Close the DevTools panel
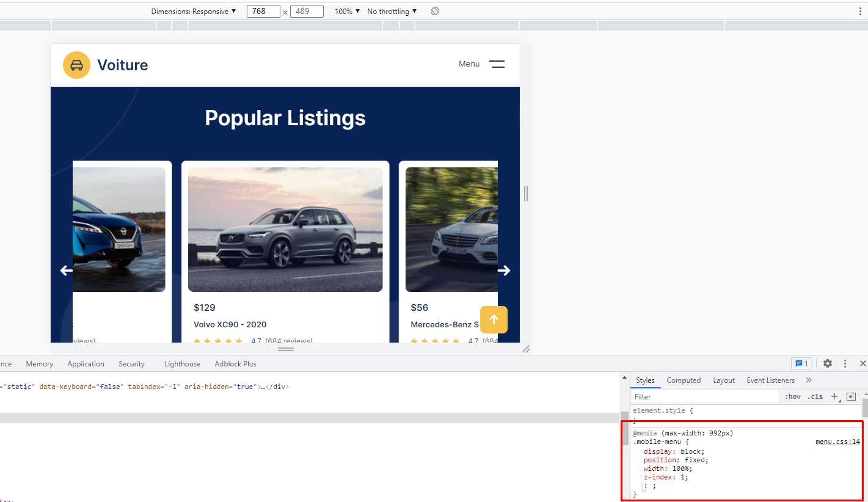Screen dimensions: 868x502 click(863, 364)
